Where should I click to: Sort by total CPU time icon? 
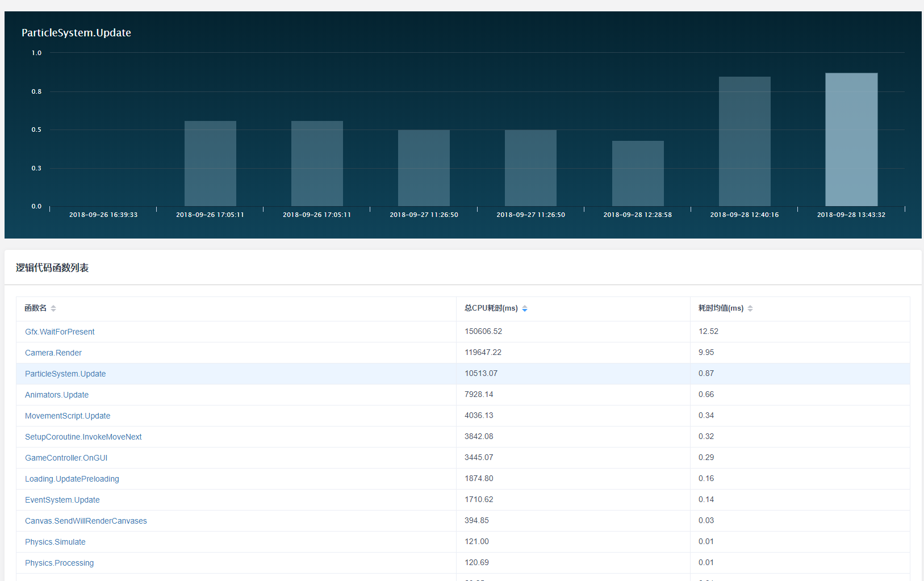525,308
